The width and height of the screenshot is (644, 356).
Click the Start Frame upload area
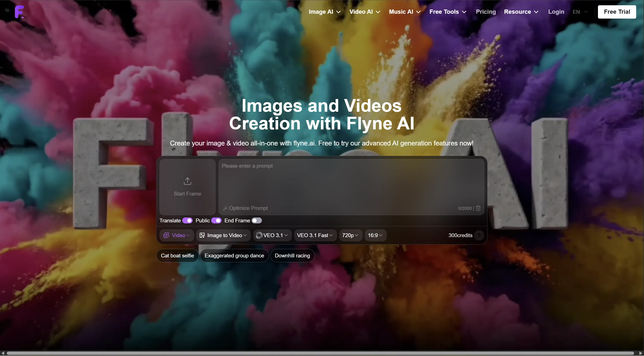coord(187,187)
